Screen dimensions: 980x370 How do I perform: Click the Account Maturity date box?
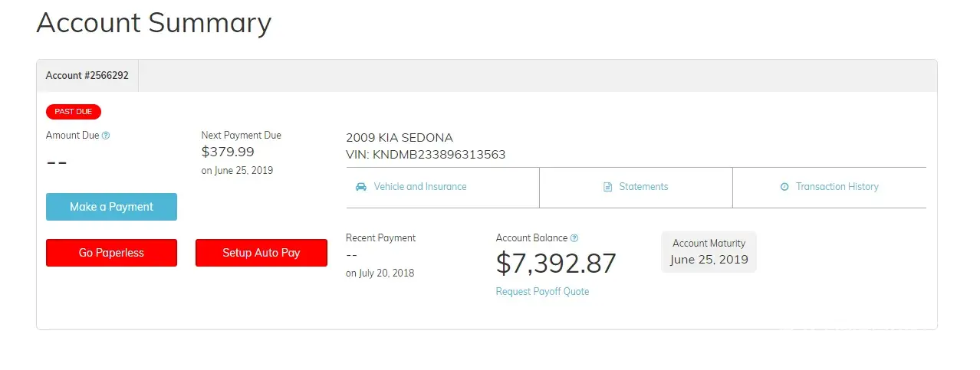pos(709,252)
